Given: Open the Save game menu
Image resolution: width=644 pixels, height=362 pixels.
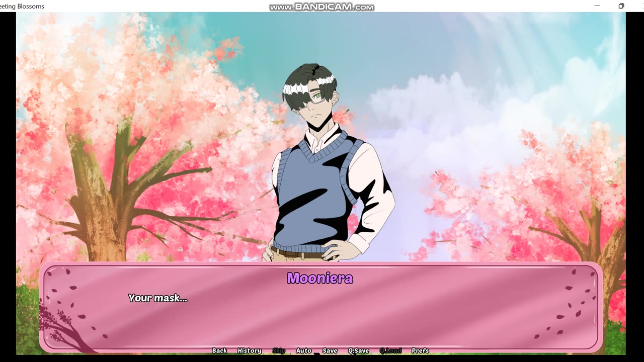Looking at the screenshot, I should tap(330, 350).
